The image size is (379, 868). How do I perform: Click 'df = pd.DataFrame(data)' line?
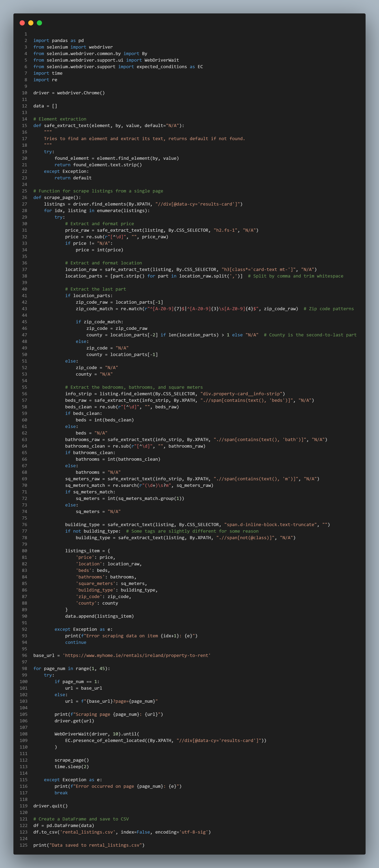pos(64,825)
